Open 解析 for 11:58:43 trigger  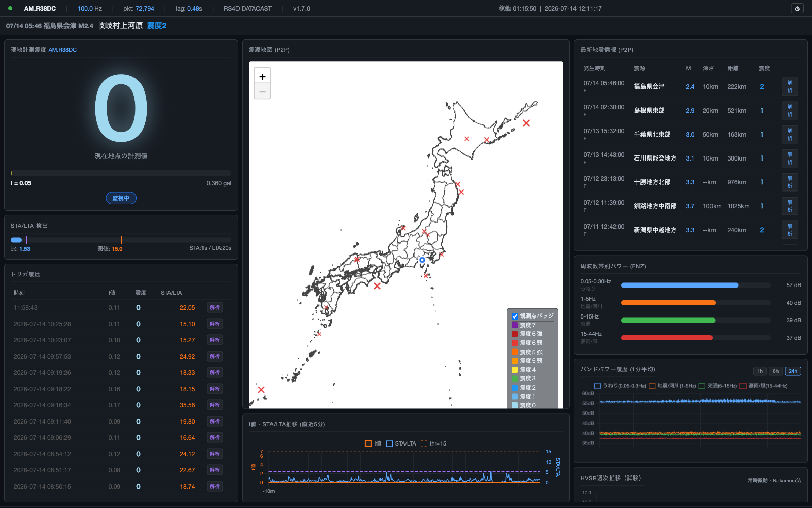point(215,308)
